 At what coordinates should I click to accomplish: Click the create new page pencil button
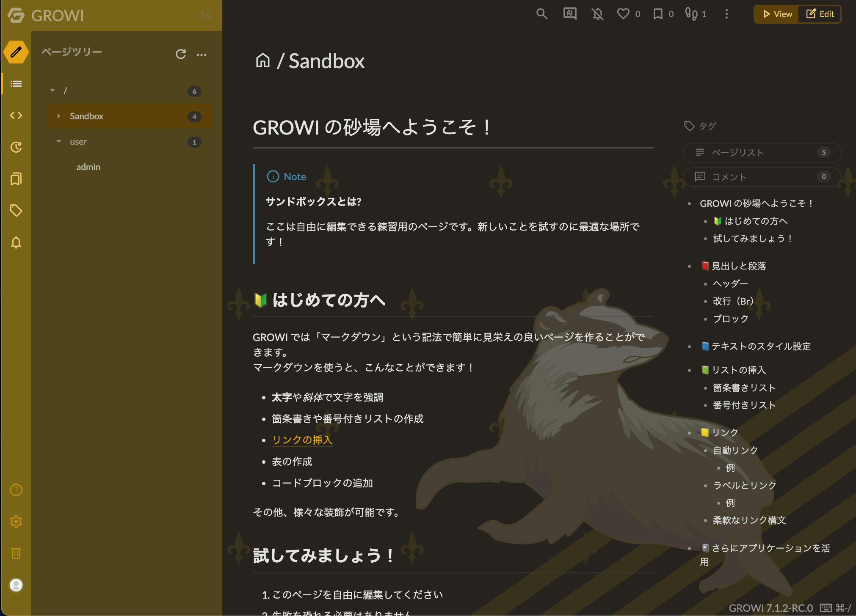point(16,52)
